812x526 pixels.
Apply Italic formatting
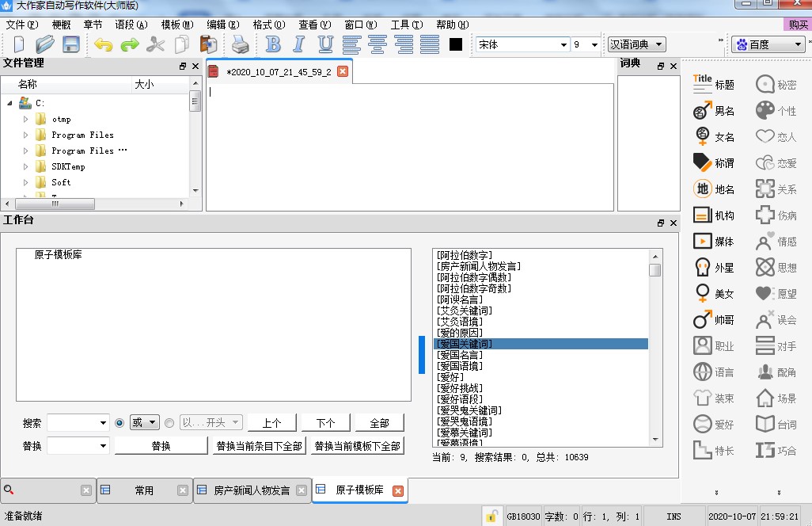tap(299, 44)
